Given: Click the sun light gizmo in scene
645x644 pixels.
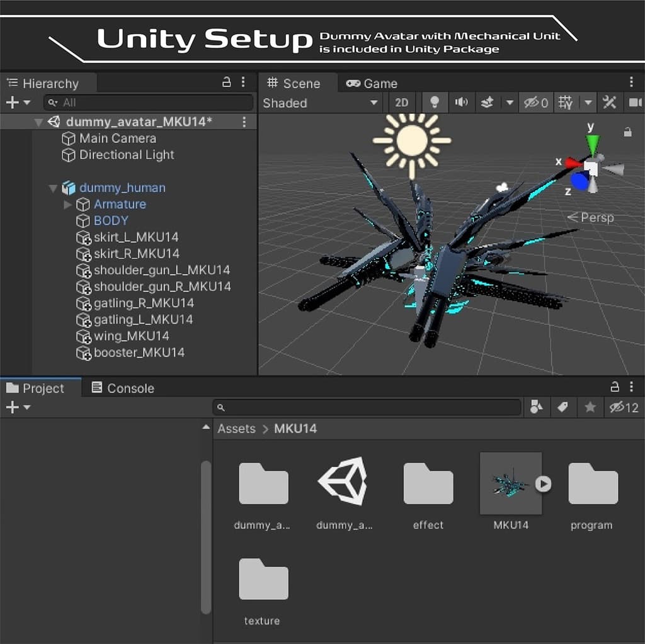Looking at the screenshot, I should (412, 141).
